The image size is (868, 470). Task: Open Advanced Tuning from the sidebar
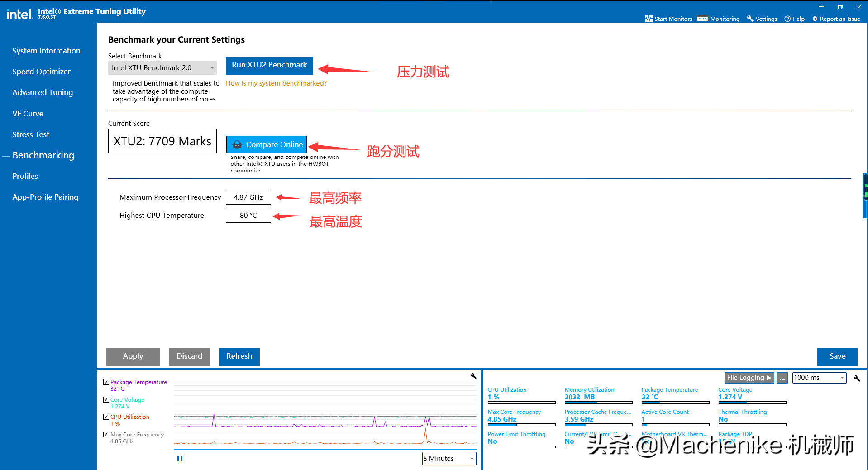(43, 92)
